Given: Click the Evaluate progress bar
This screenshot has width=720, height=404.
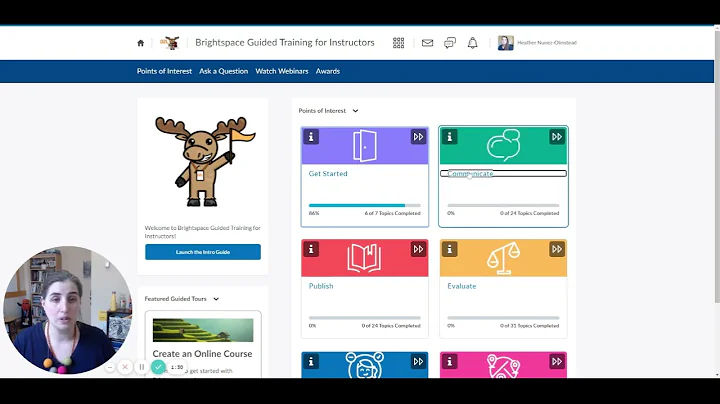Looking at the screenshot, I should [x=503, y=318].
